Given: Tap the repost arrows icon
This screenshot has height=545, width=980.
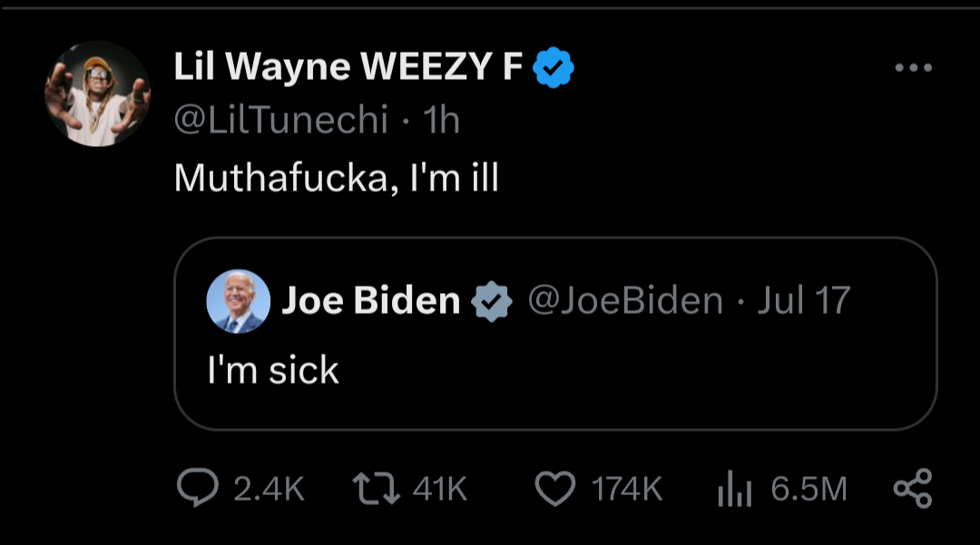Looking at the screenshot, I should 375,490.
